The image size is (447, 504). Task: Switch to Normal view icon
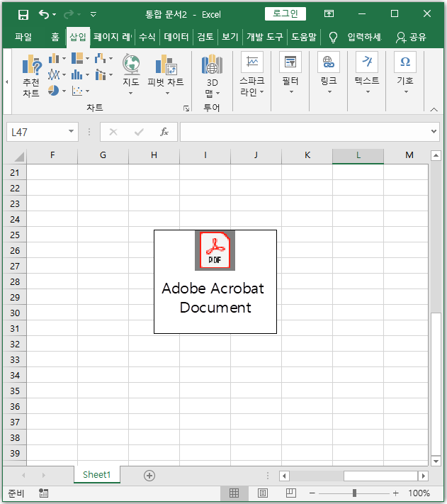coord(234,493)
